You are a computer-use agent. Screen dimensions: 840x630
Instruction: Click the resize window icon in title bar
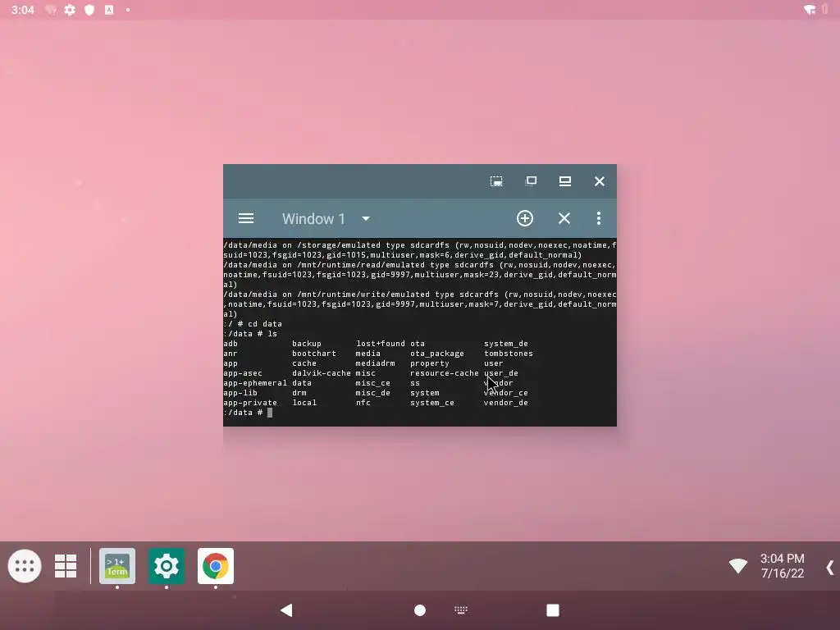click(531, 181)
